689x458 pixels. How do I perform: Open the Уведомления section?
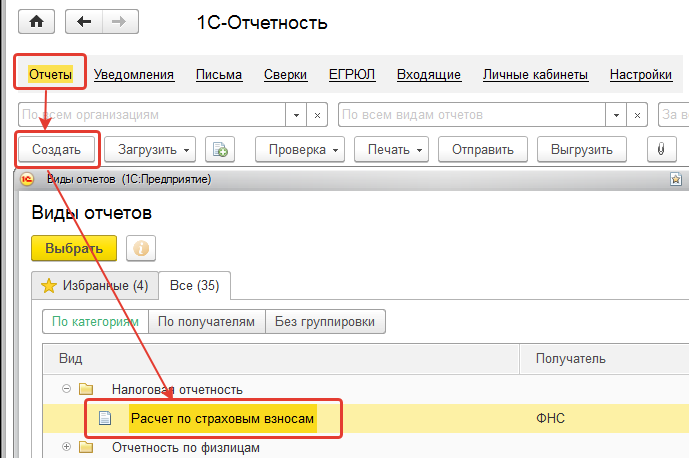click(x=134, y=74)
